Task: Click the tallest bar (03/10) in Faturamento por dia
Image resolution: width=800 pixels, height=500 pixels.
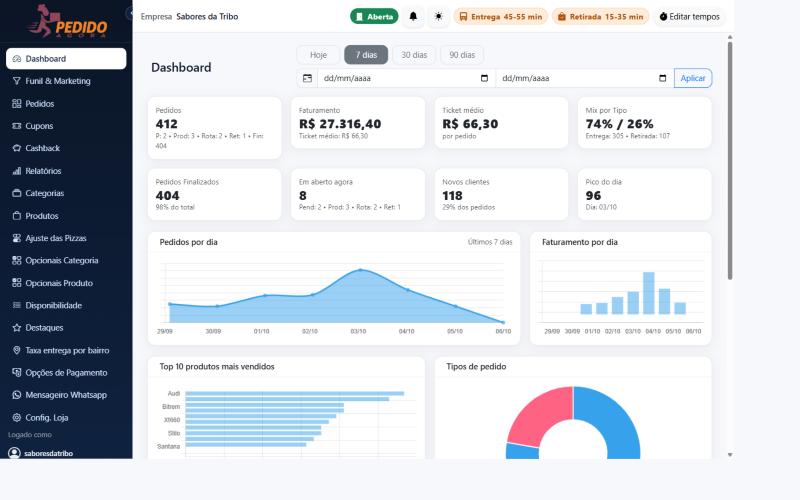Action: tap(648, 293)
